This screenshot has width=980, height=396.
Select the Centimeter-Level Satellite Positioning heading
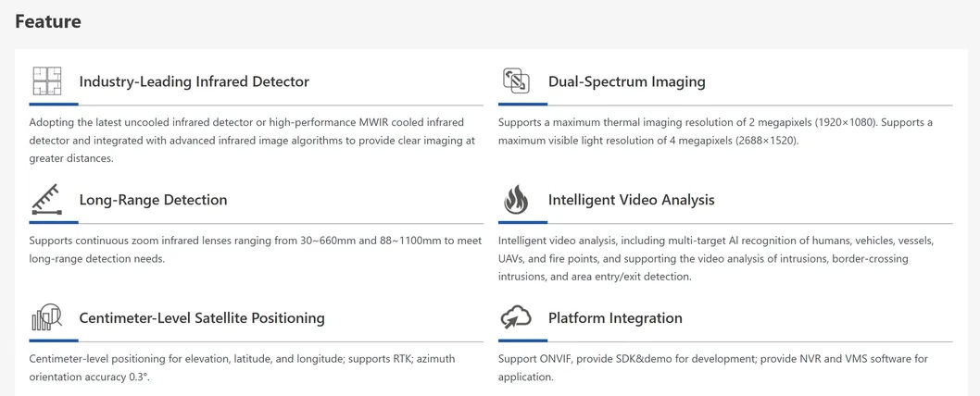(x=202, y=318)
